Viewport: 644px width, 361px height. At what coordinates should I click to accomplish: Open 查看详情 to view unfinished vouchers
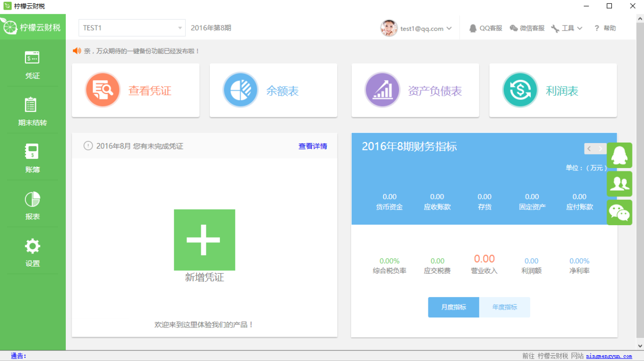point(313,146)
